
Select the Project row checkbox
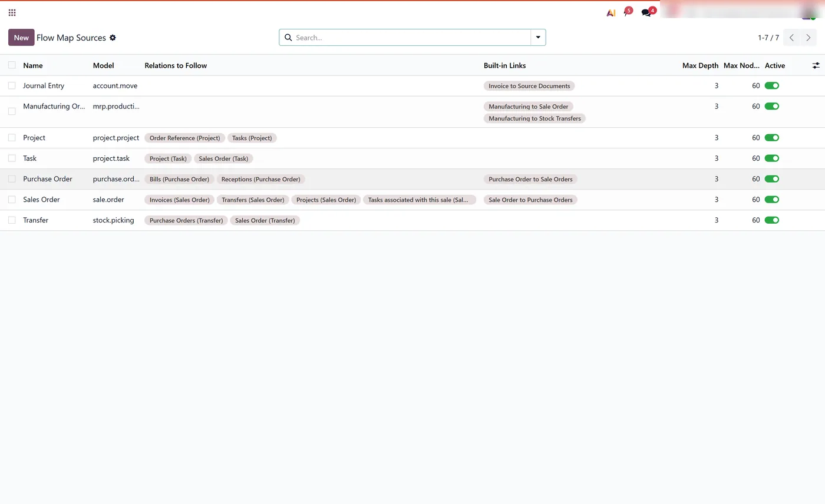12,138
